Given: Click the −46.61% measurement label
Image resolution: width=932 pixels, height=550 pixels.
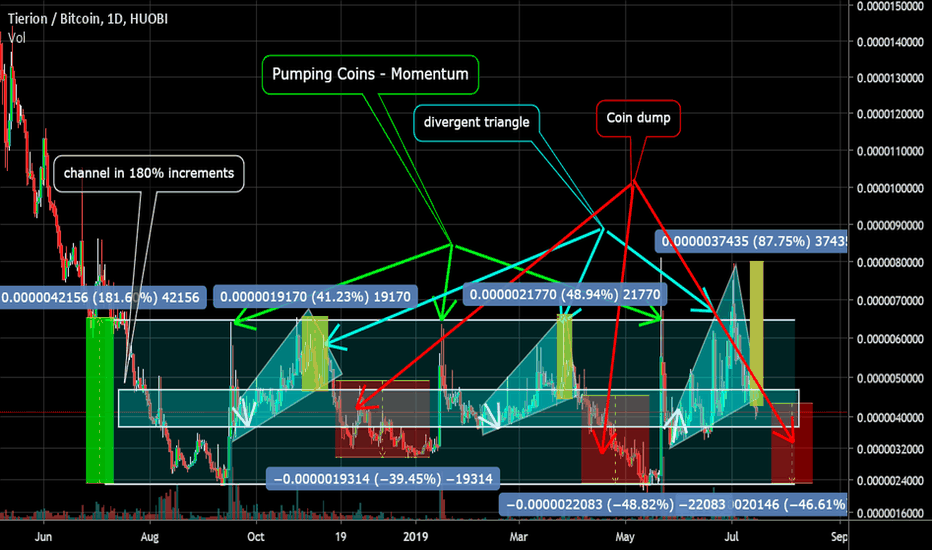Looking at the screenshot, I should tap(789, 505).
